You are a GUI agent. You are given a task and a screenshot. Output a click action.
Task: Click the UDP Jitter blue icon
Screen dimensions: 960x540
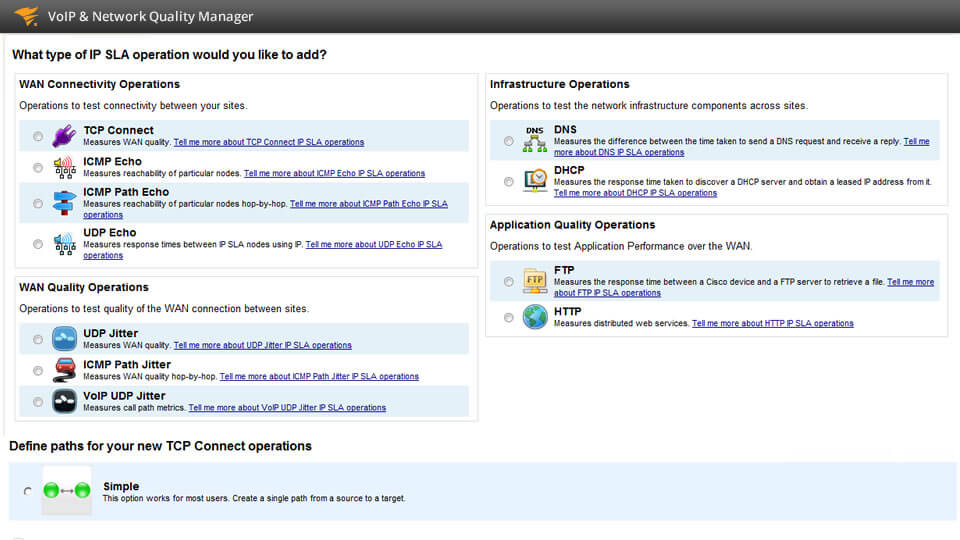click(64, 339)
